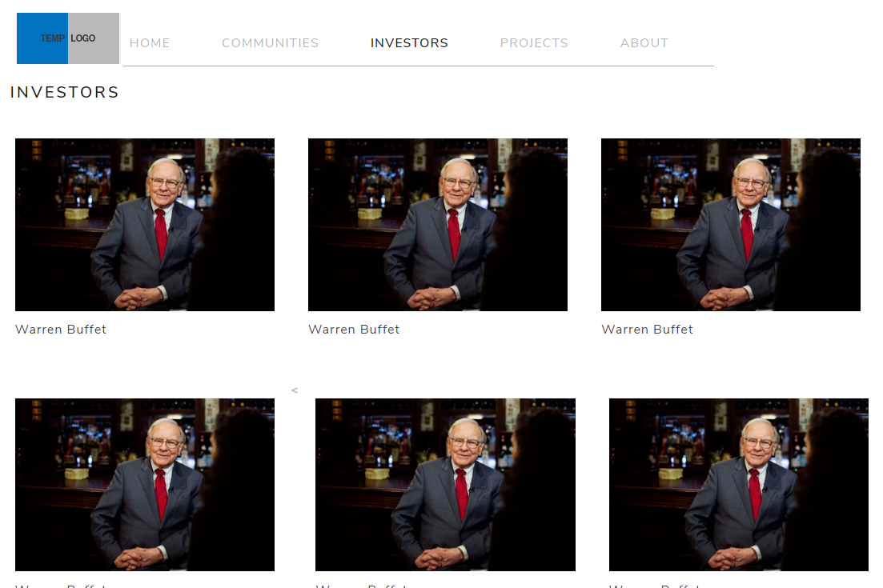Image resolution: width=883 pixels, height=588 pixels.
Task: Click the Warren Buffet name under third photo
Action: click(647, 329)
